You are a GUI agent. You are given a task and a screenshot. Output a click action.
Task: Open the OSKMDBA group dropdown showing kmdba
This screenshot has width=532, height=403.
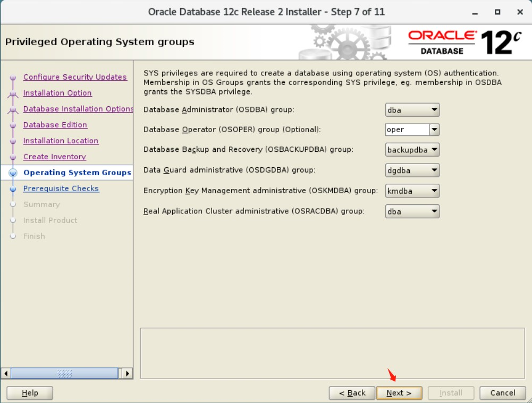pyautogui.click(x=412, y=191)
